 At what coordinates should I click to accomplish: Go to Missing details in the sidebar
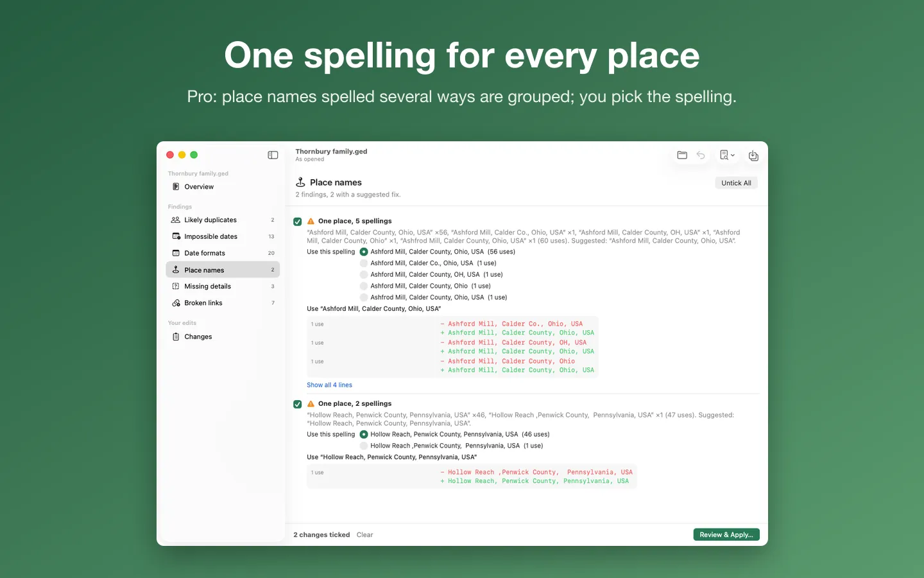coord(223,286)
